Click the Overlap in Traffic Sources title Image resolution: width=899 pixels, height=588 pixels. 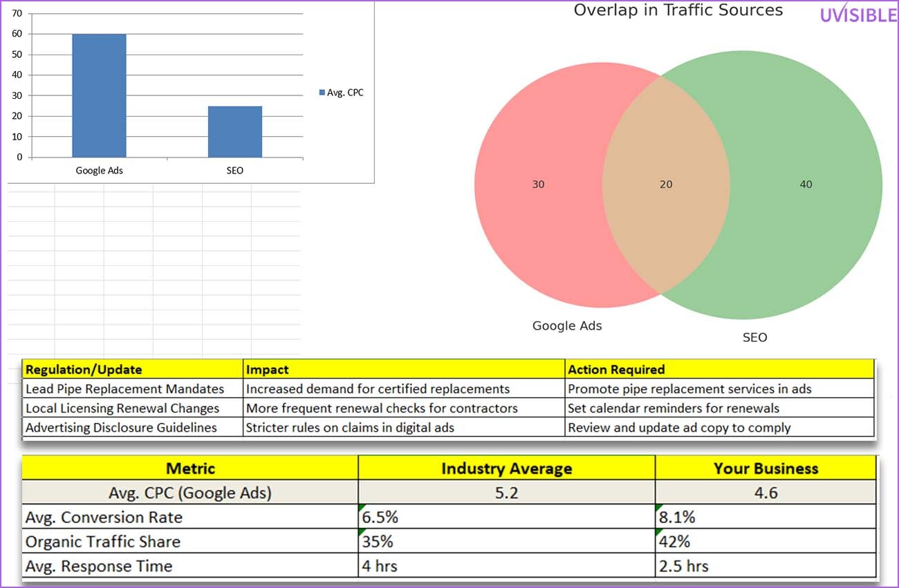pyautogui.click(x=678, y=10)
